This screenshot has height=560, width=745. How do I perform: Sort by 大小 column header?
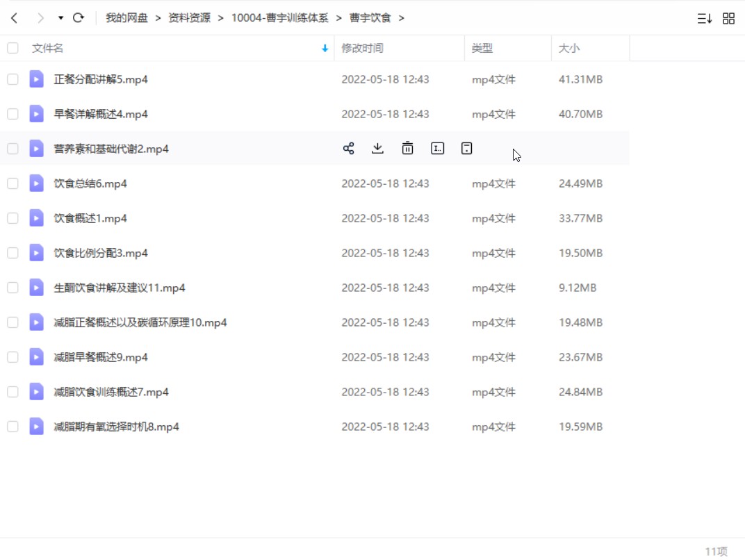click(568, 48)
